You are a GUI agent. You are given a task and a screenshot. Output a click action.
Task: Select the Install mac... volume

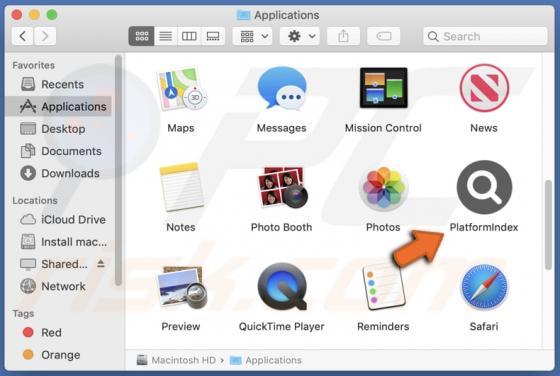[59, 242]
